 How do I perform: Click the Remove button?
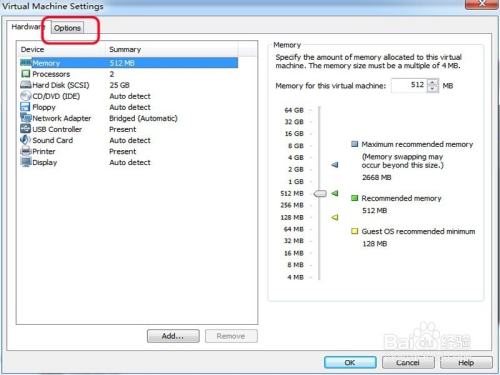click(231, 336)
